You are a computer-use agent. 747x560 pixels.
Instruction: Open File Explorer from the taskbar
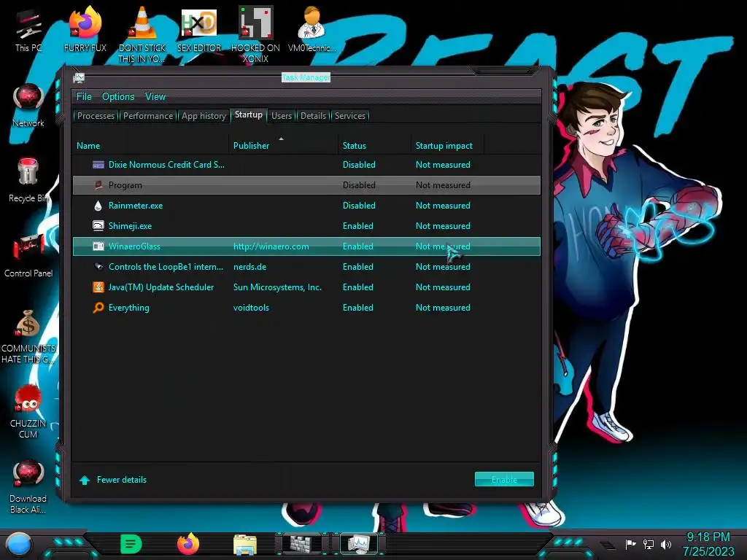(245, 545)
